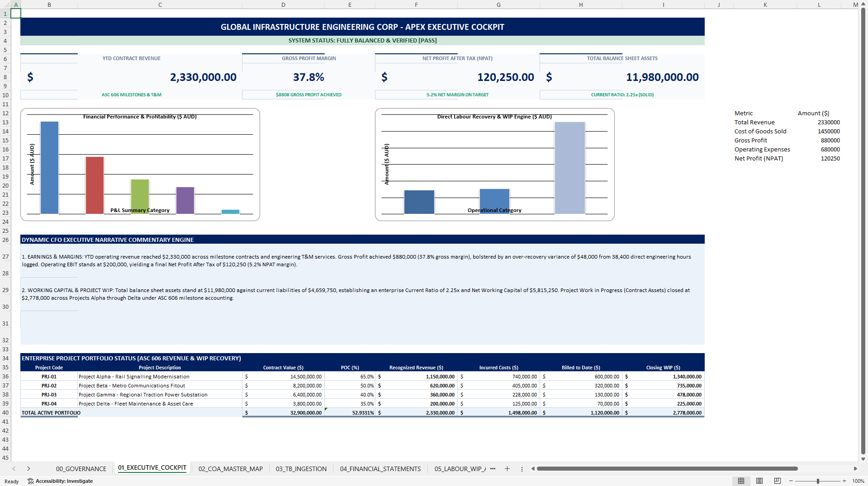Select total contract value 32,900,000.00
The width and height of the screenshot is (868, 486).
pyautogui.click(x=284, y=413)
